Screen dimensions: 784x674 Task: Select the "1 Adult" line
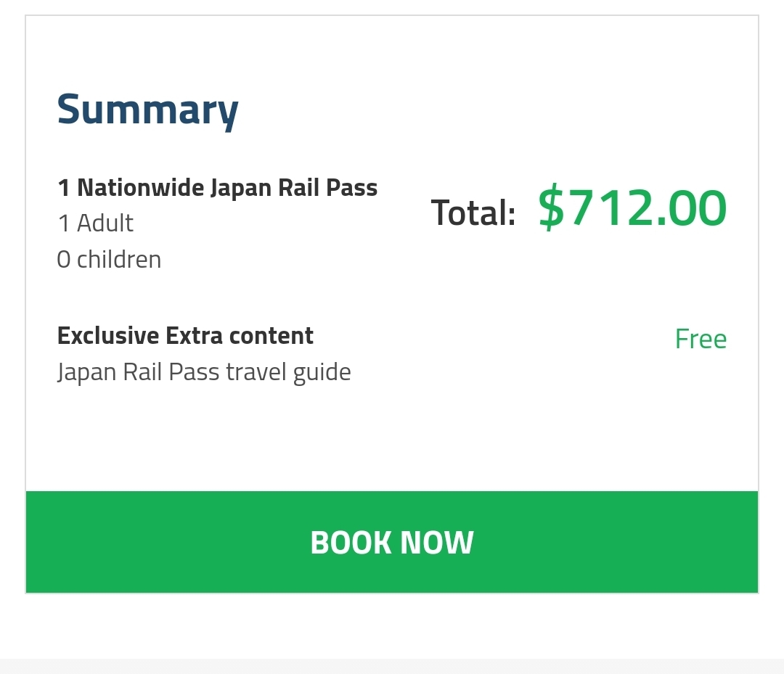coord(95,223)
